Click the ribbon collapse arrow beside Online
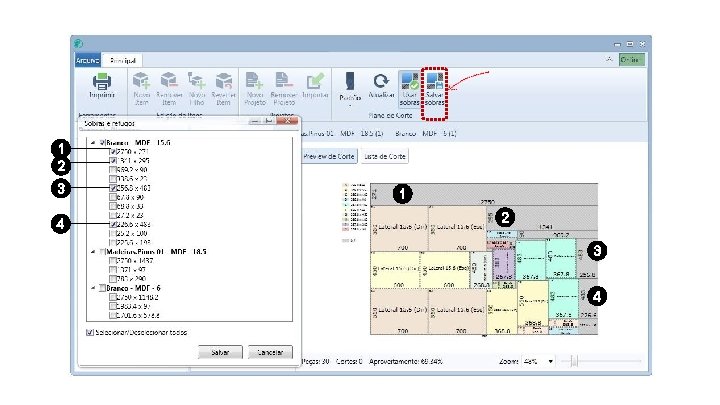This screenshot has width=720, height=405. tap(609, 59)
